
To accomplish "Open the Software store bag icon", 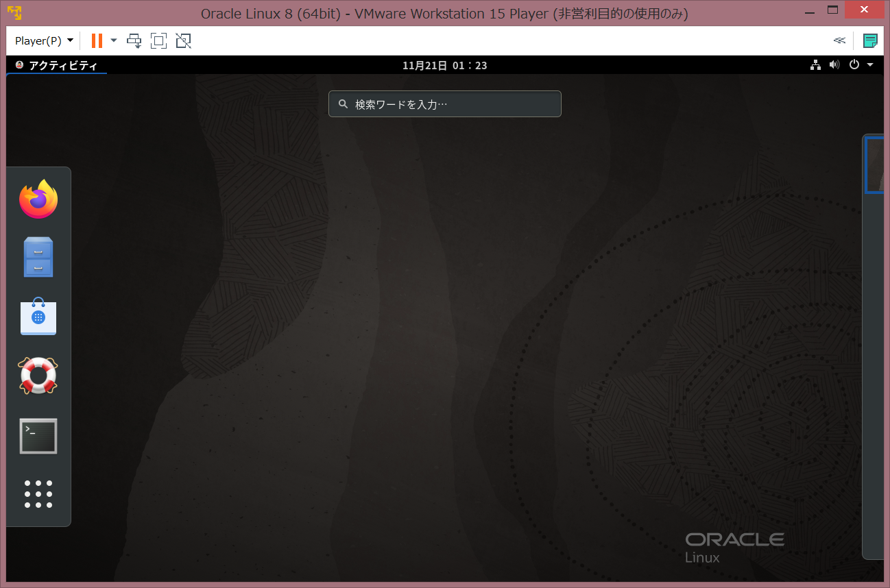I will pyautogui.click(x=38, y=317).
